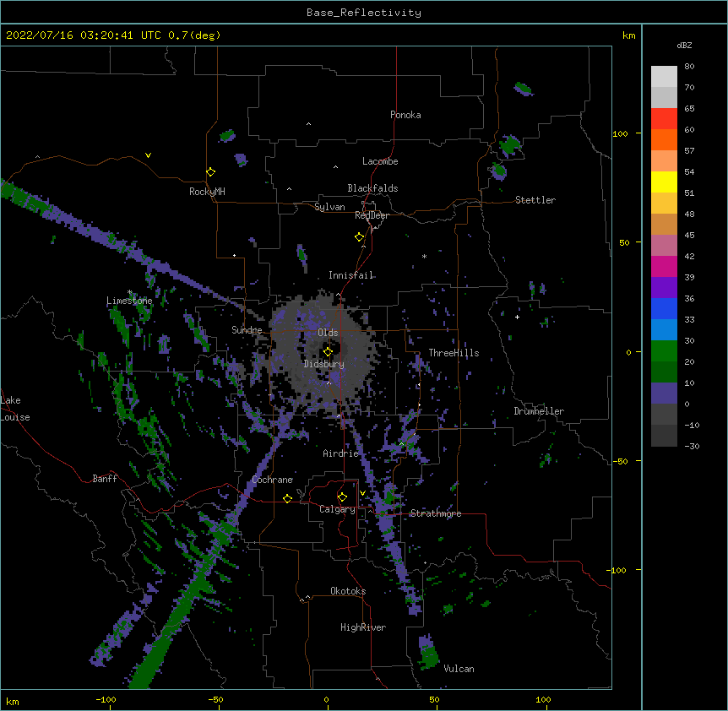Viewport: 728px width, 711px height.
Task: Click the white asterisk marker east of Innisfail
Action: pos(424,256)
